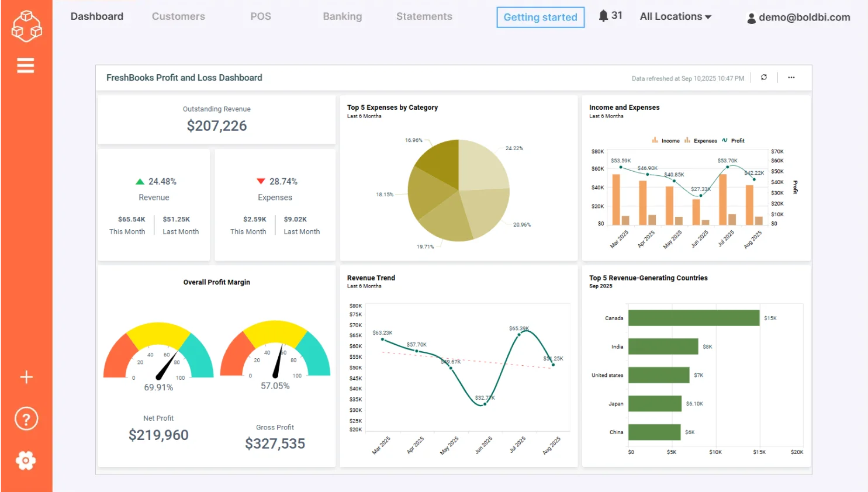Click the $65.54K This Month revenue
868x492 pixels.
tap(132, 220)
